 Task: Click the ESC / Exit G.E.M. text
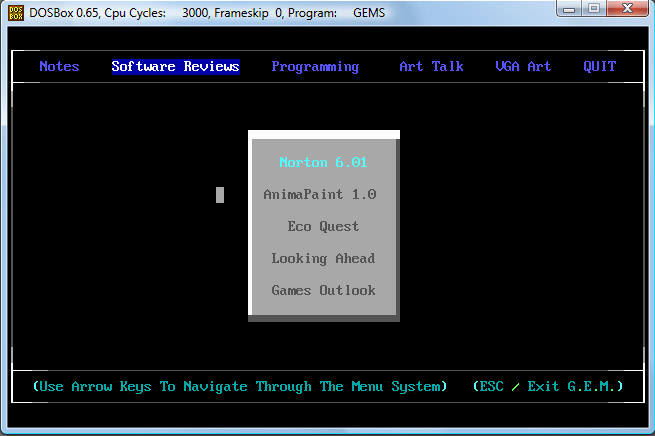coord(547,386)
